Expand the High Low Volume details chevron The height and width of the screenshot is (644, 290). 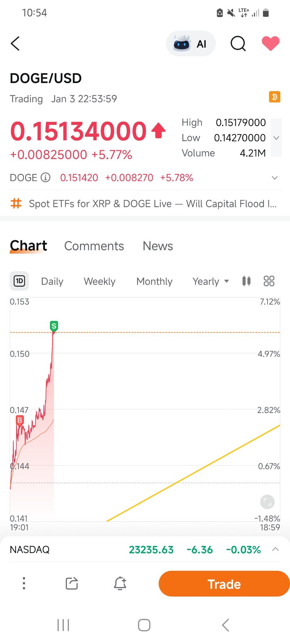[x=276, y=138]
